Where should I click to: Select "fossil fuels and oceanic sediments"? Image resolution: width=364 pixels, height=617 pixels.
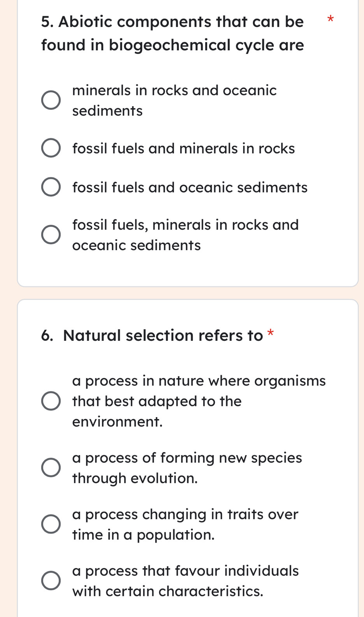click(x=51, y=187)
